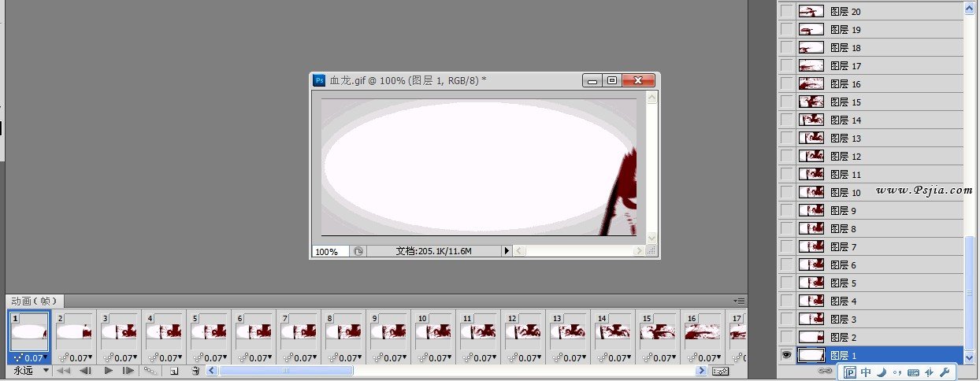Screen dimensions: 980x381
Task: Click right arrow of animation panel scrollbar
Action: pyautogui.click(x=702, y=371)
